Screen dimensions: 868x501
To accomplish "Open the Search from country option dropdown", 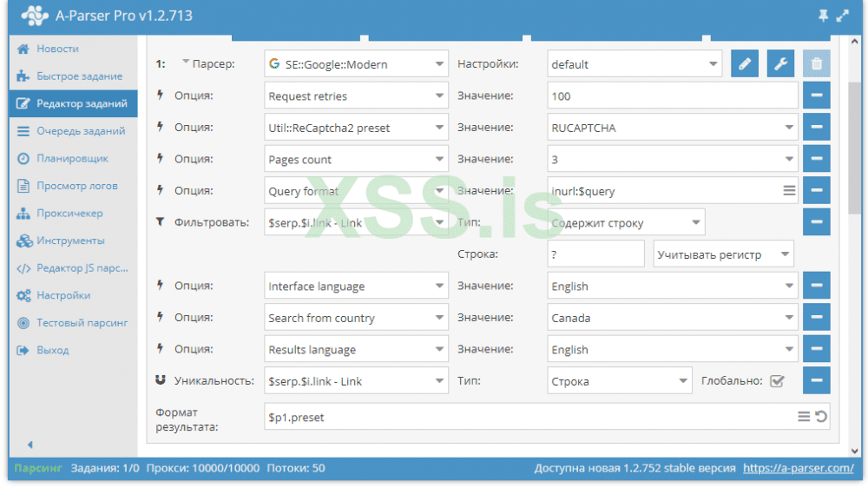I will pyautogui.click(x=356, y=317).
